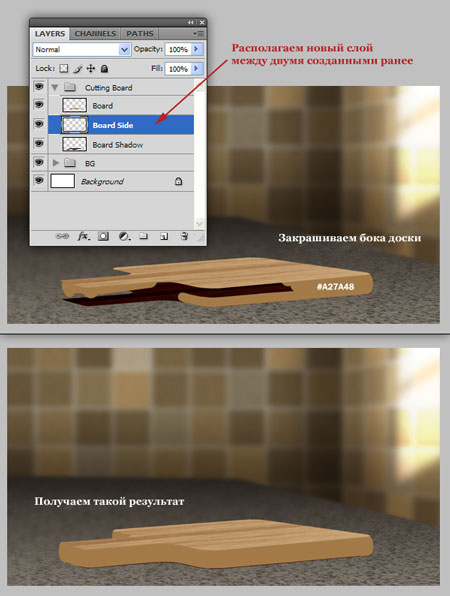The image size is (450, 596).
Task: Click the Background layer lock icon
Action: [178, 181]
